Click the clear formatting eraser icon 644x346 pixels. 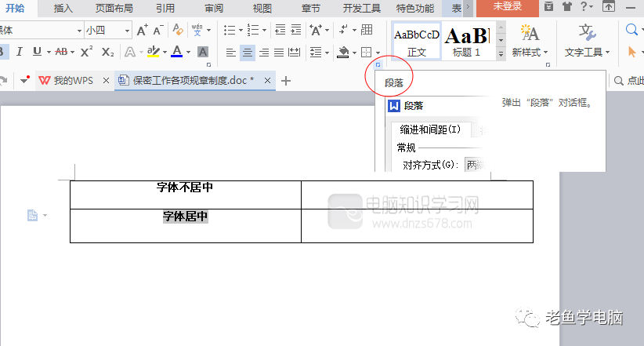pos(178,31)
